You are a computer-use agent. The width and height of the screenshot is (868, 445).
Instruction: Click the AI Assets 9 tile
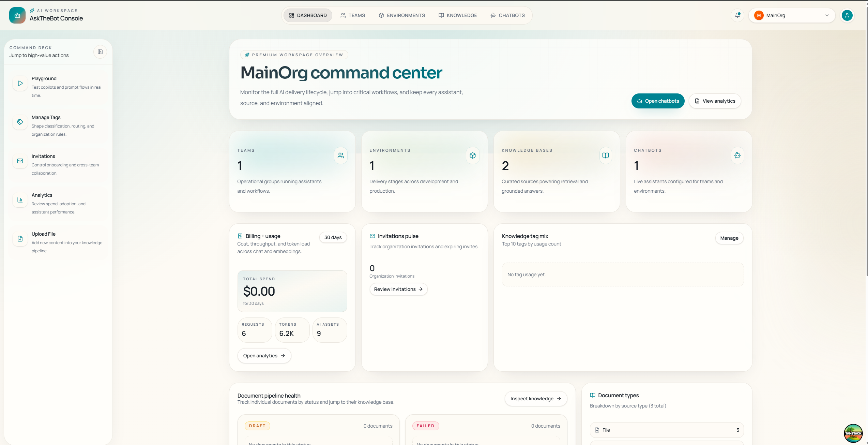(x=330, y=330)
